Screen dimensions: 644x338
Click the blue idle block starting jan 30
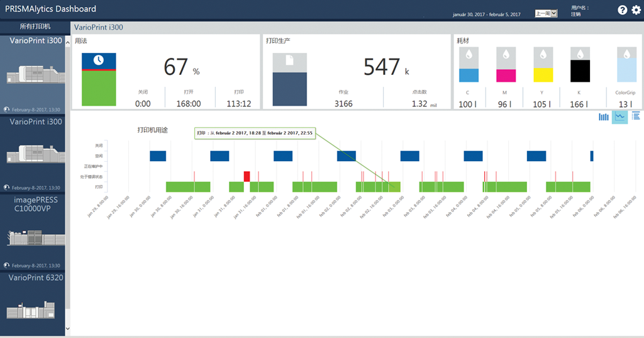click(158, 156)
